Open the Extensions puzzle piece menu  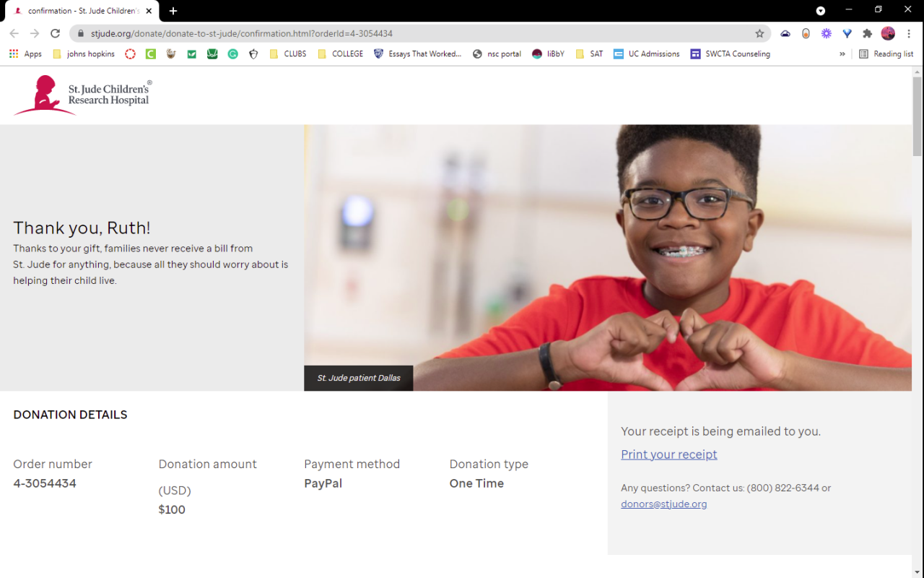(x=868, y=33)
